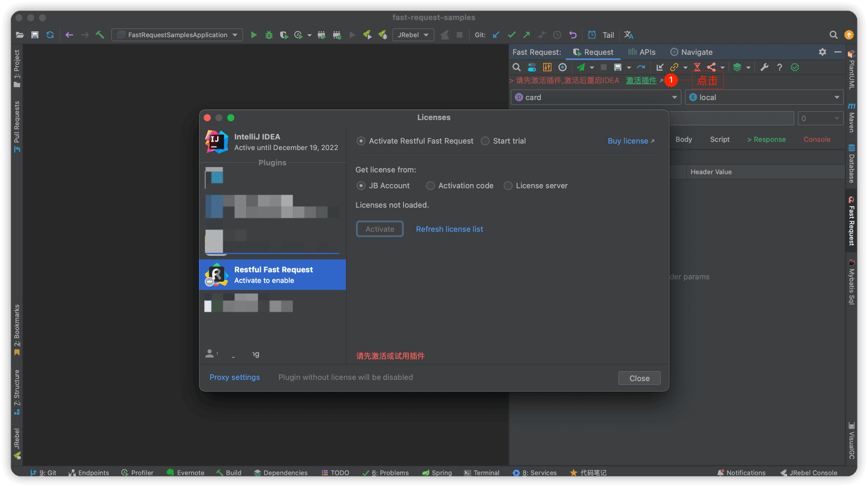The height and width of the screenshot is (487, 868).
Task: Open Fast Request panel settings gear
Action: pyautogui.click(x=822, y=52)
